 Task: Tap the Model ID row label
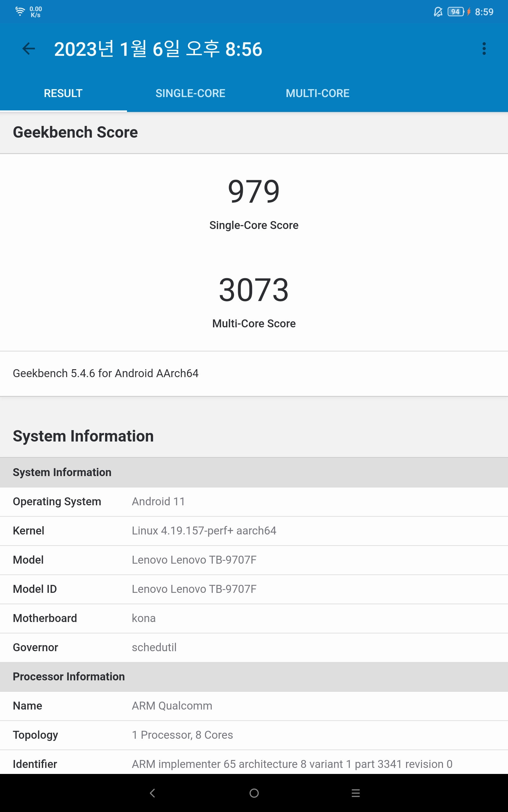tap(35, 589)
